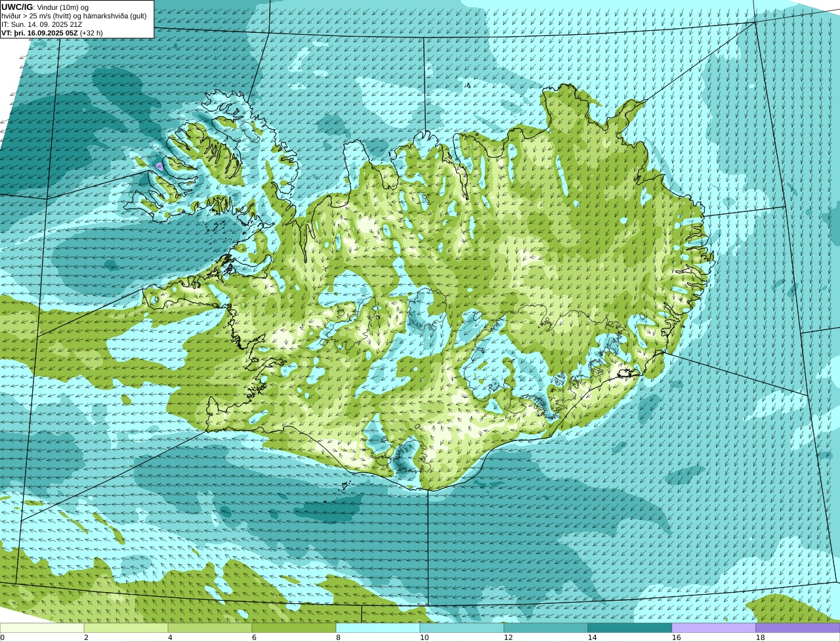
Task: Click the light lavender 16–18 m/s legend swatch
Action: coord(714,628)
